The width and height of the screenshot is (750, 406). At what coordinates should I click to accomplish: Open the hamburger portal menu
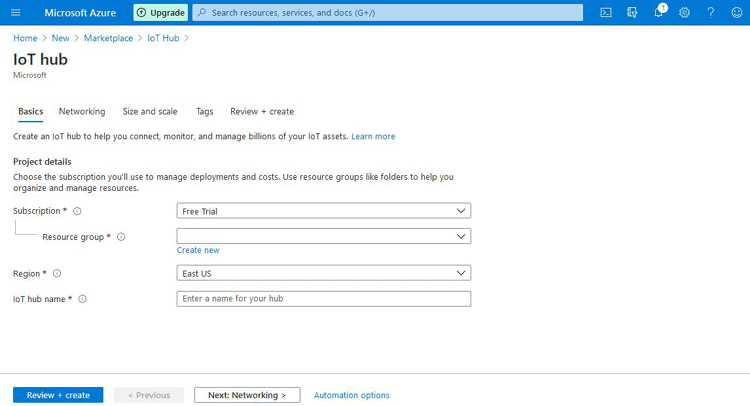pos(16,12)
